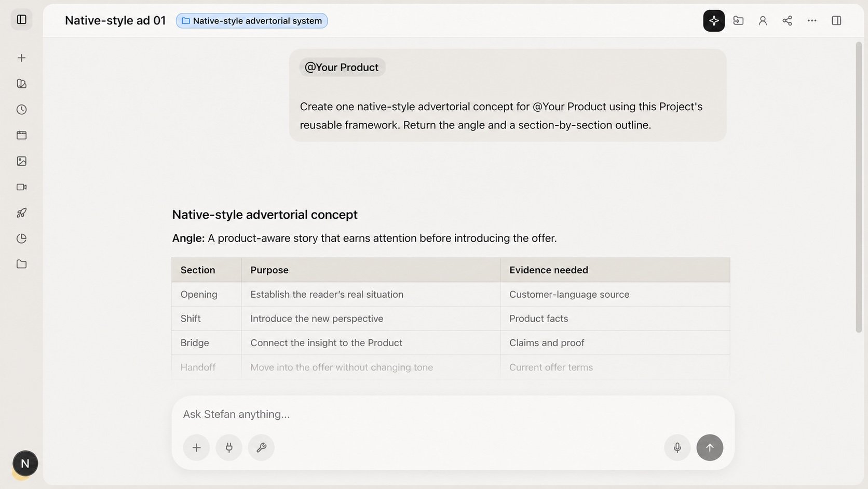Open the image gallery icon in sidebar
This screenshot has height=489, width=868.
pos(21,161)
